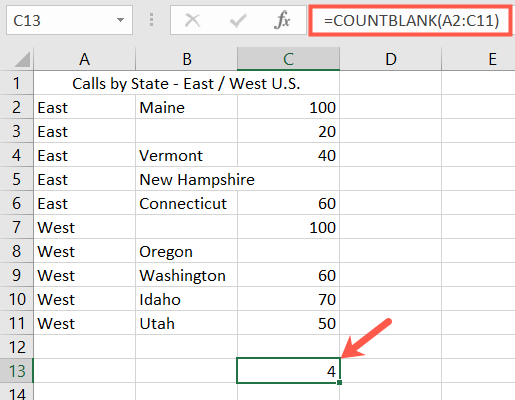515x400 pixels.
Task: Select cell A2 containing 'East'
Action: click(x=85, y=107)
